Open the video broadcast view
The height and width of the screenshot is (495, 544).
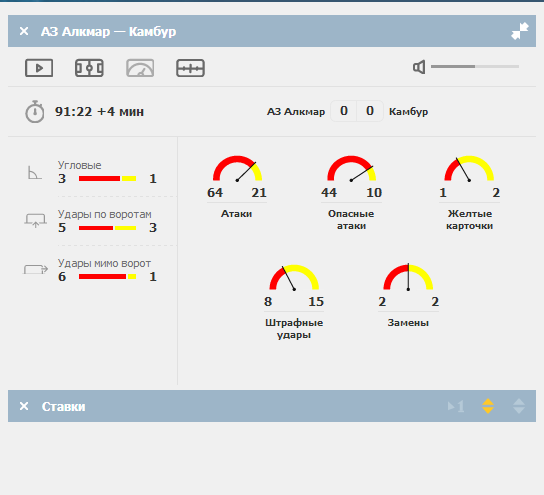(39, 68)
